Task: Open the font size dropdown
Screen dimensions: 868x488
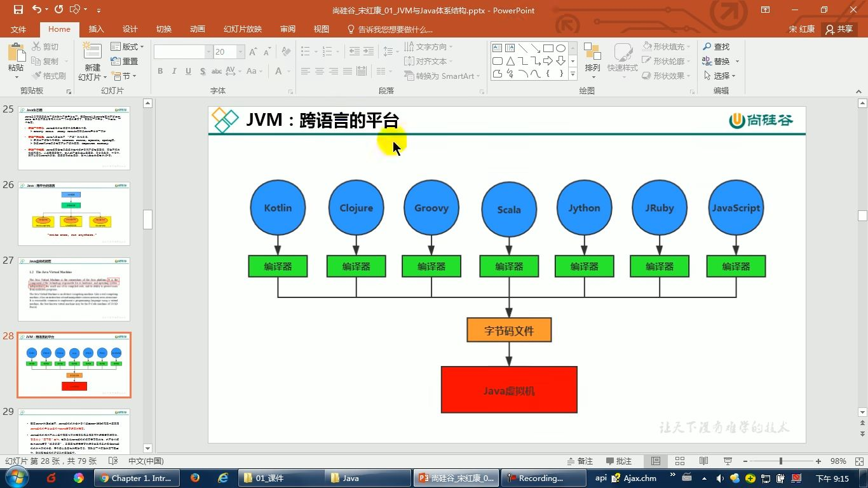Action: 240,52
